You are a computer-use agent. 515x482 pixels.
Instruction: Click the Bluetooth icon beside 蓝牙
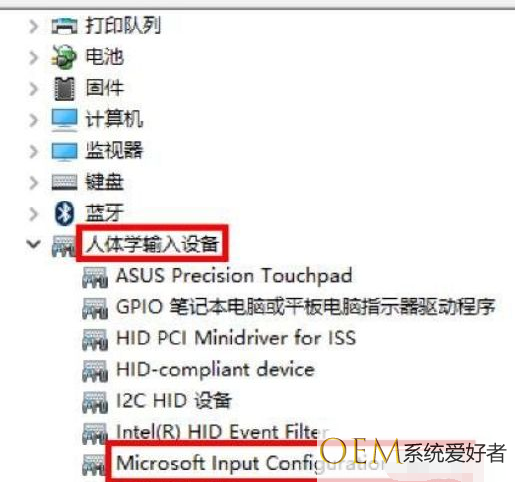[64, 213]
